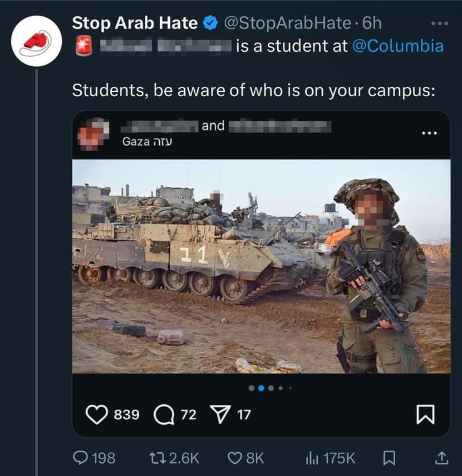
Task: Share the embedded post via paper-plane icon
Action: 219,414
